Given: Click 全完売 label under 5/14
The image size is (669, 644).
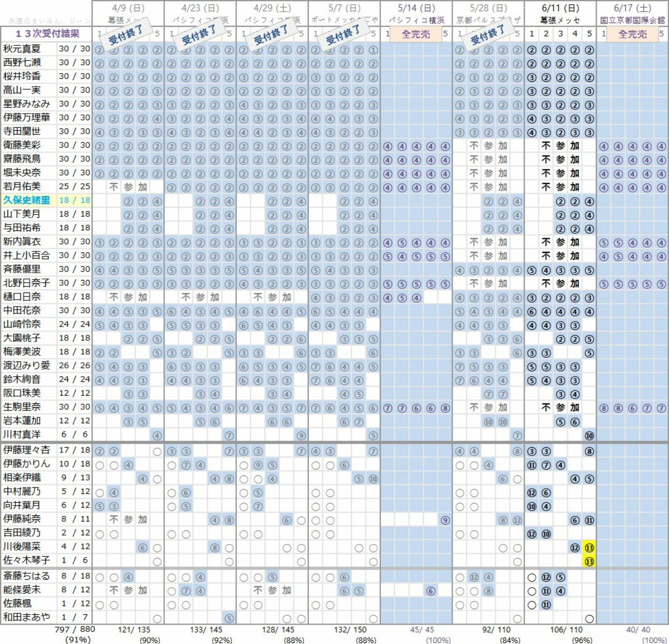Looking at the screenshot, I should pyautogui.click(x=416, y=34).
